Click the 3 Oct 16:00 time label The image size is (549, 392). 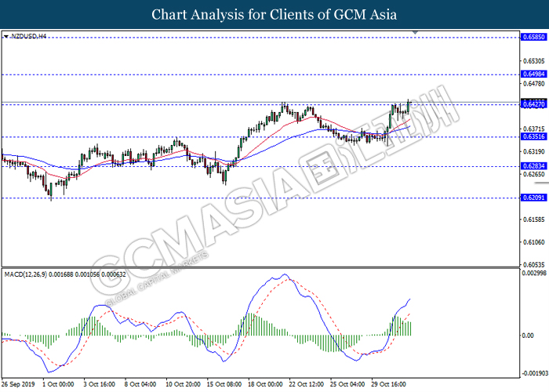pyautogui.click(x=99, y=384)
